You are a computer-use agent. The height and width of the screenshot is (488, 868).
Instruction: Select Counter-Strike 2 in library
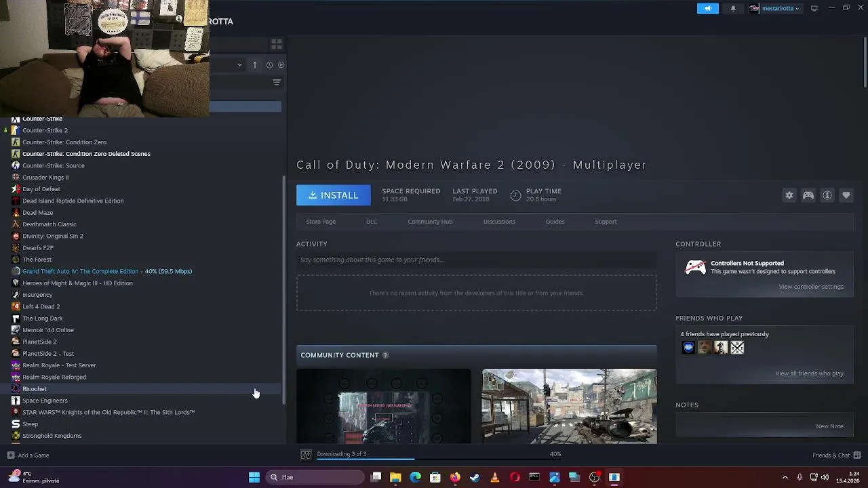coord(45,130)
